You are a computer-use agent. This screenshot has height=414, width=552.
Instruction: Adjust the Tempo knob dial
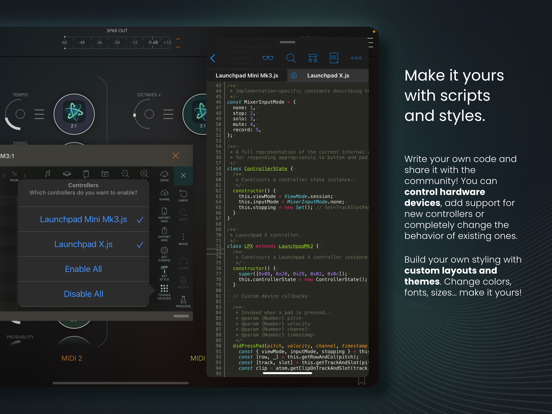coord(16,114)
